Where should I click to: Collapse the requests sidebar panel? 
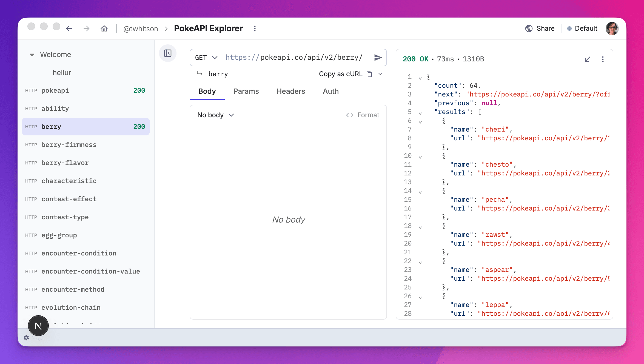168,53
